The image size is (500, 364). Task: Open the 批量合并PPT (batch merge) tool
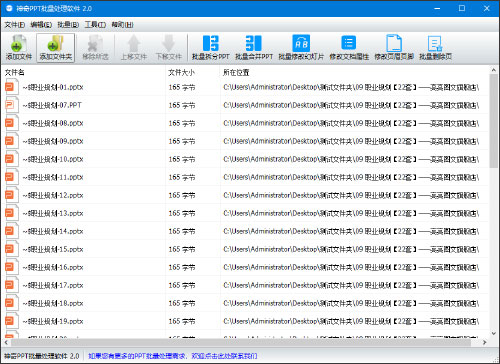tap(254, 48)
